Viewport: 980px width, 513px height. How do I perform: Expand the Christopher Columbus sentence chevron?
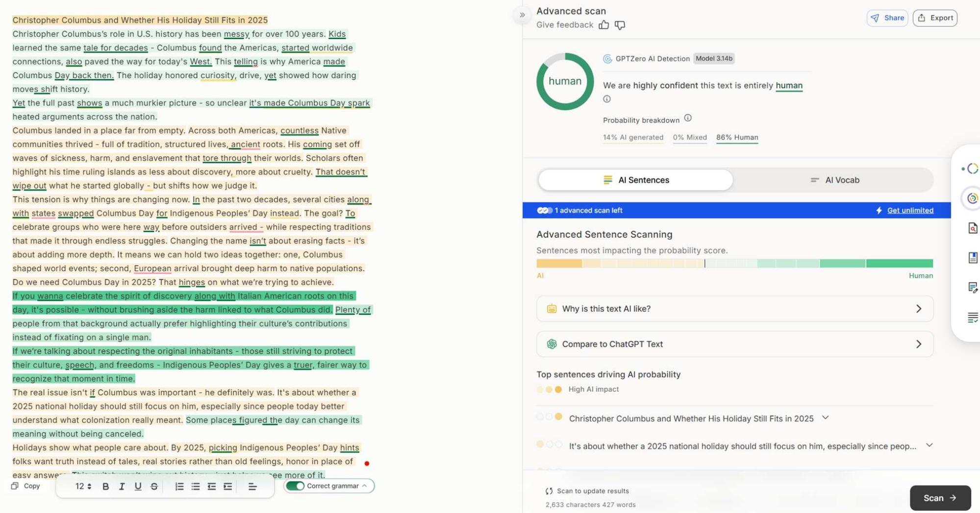(826, 418)
